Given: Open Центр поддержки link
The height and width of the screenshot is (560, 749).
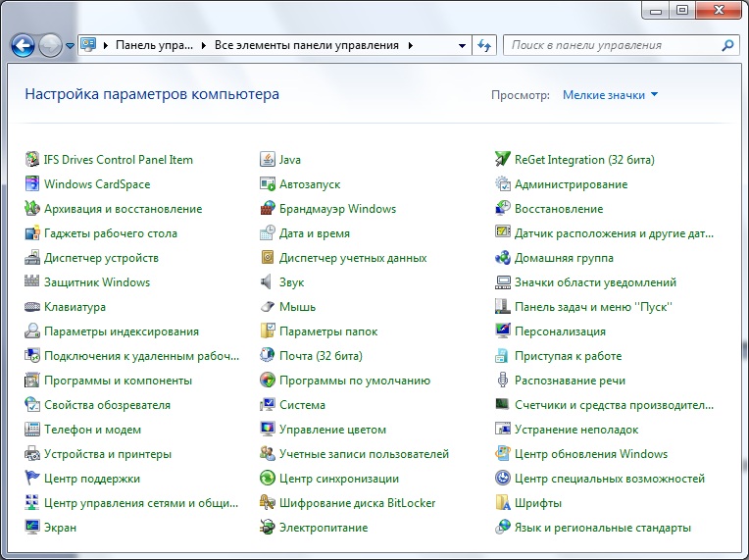Looking at the screenshot, I should tap(92, 479).
